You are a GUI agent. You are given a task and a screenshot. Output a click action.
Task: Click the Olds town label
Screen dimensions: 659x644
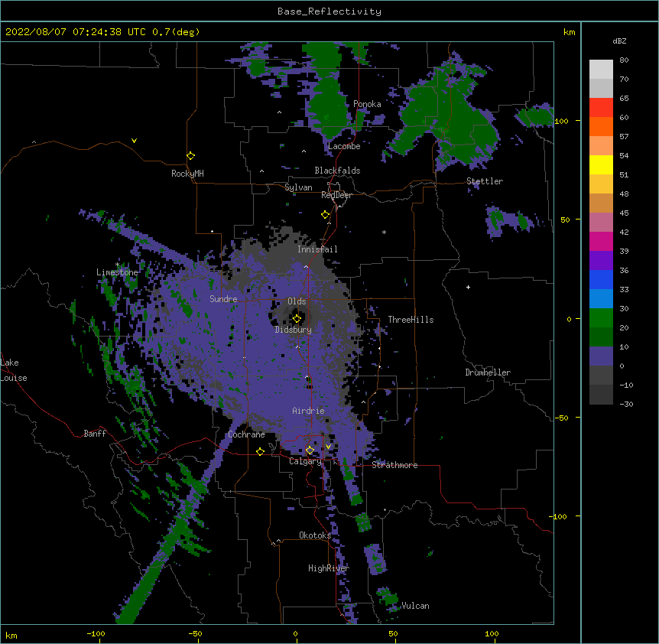(x=297, y=301)
